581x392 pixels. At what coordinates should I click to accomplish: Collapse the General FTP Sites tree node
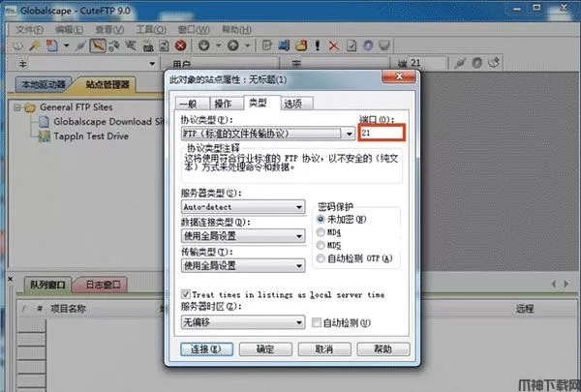[x=17, y=107]
